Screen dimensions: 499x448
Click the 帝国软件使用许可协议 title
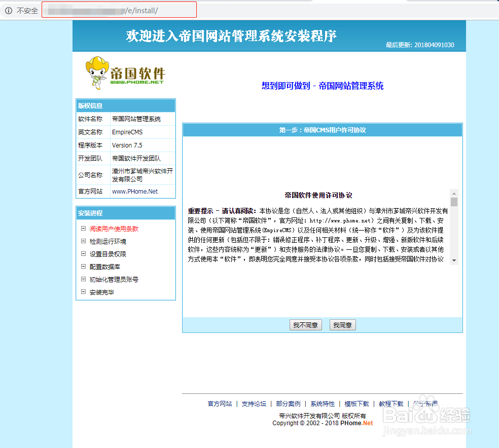click(x=318, y=195)
